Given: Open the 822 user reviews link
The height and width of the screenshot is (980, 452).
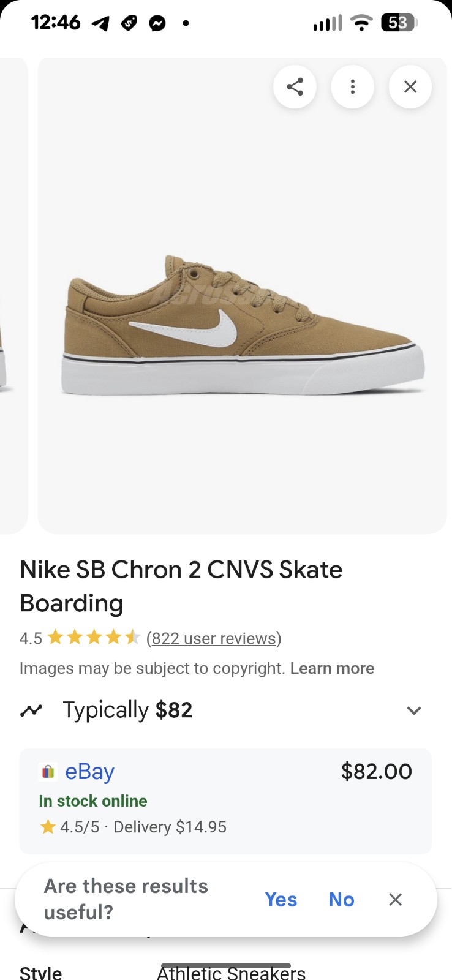Looking at the screenshot, I should point(214,638).
